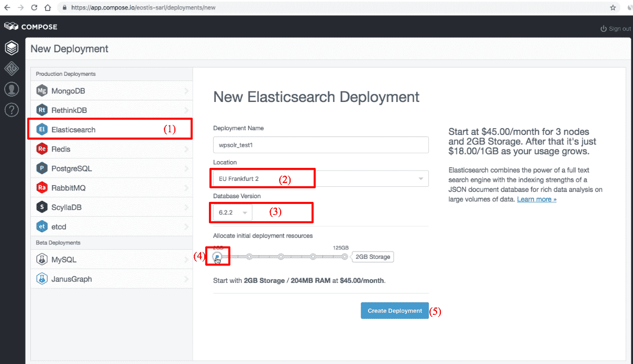This screenshot has width=633, height=364.
Task: Select Redis deployment type
Action: (112, 149)
